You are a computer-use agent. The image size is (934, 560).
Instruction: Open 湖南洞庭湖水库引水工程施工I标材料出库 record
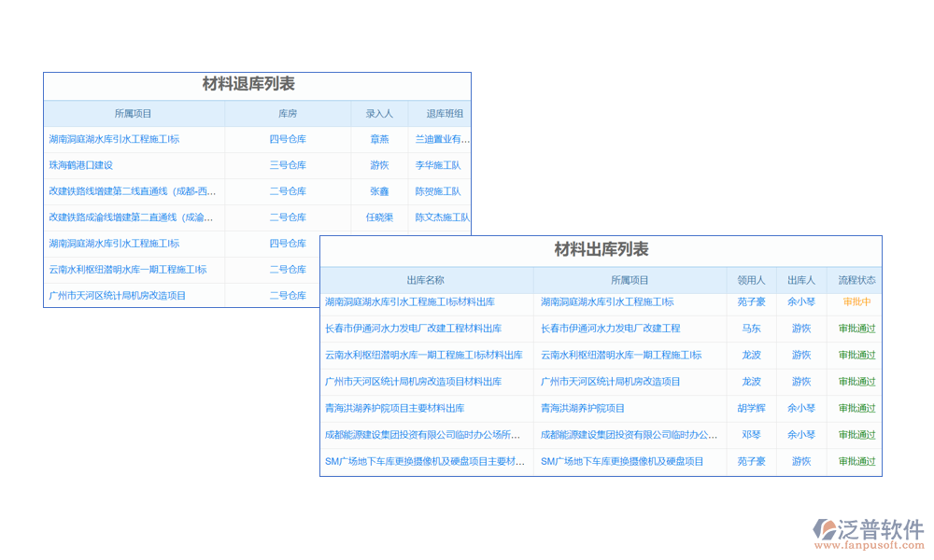(410, 302)
